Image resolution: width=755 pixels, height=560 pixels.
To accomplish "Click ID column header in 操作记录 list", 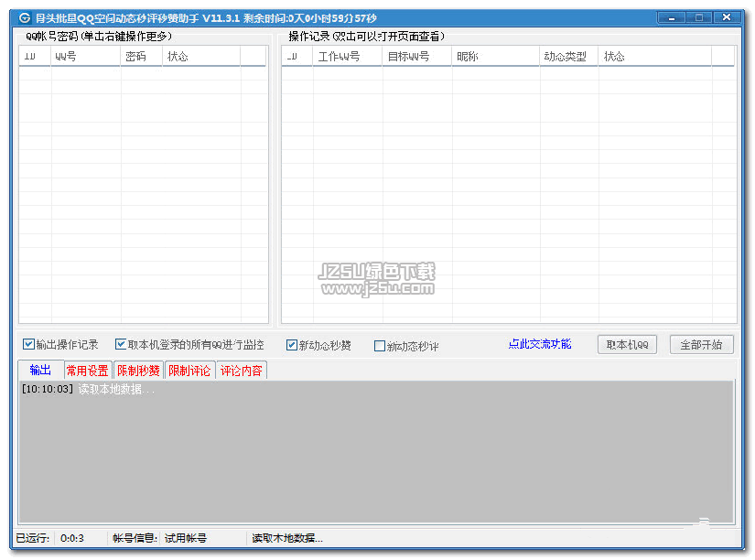I will (x=297, y=57).
